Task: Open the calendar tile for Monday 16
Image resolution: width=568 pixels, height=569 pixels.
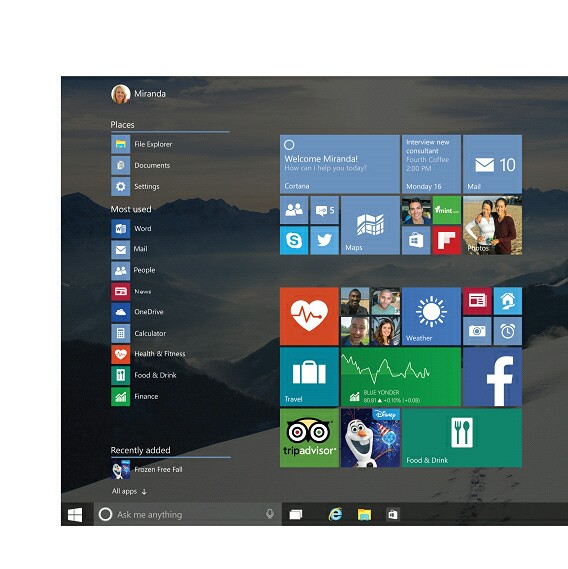Action: coord(431,164)
